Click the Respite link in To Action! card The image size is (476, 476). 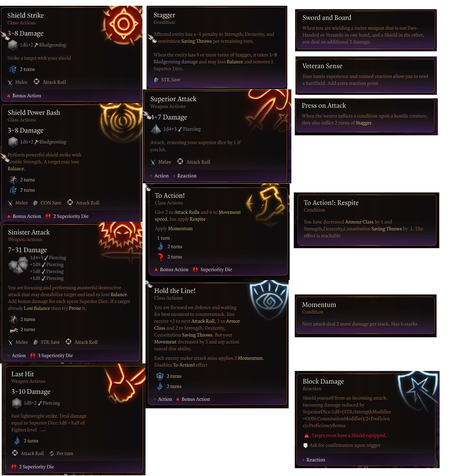[198, 219]
